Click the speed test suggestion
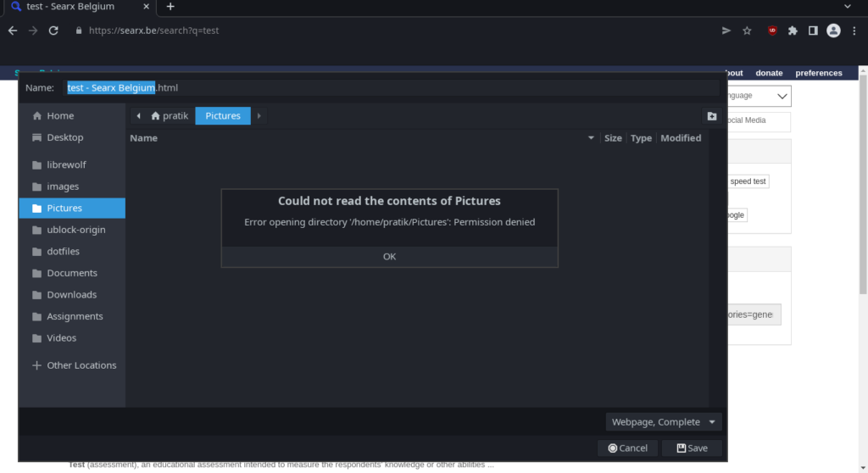868x473 pixels. (x=748, y=181)
